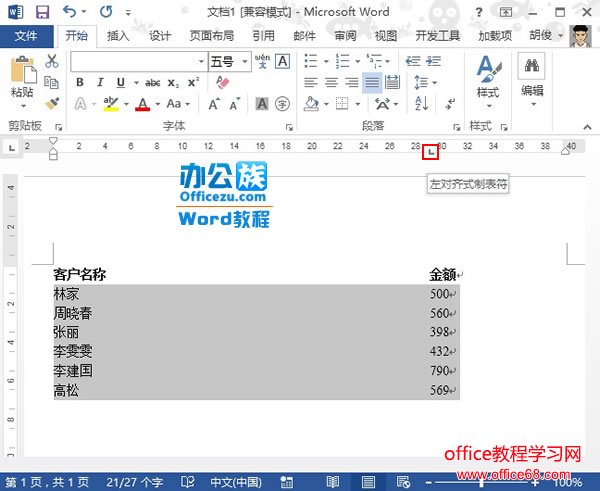600x491 pixels.
Task: Toggle Italic formatting
Action: coord(100,82)
